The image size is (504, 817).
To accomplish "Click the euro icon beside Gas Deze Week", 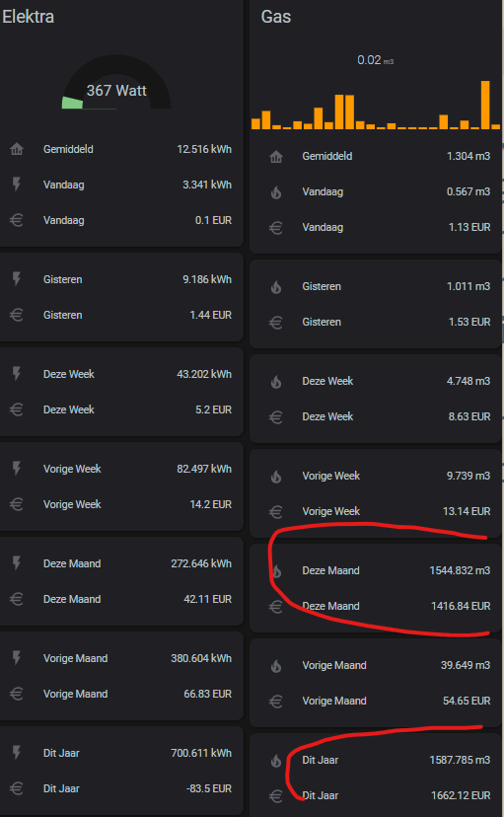I will (x=276, y=416).
